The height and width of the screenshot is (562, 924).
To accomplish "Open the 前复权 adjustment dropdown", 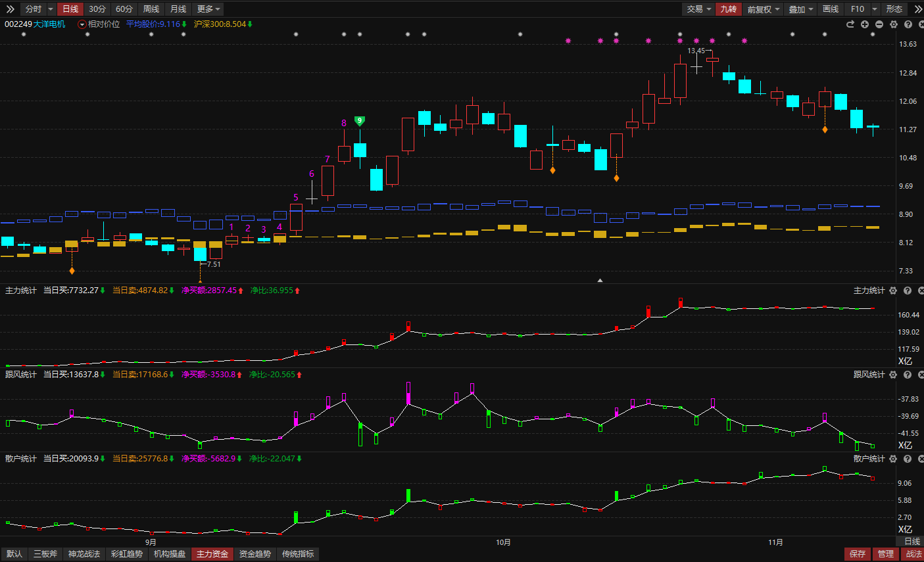I will tap(762, 9).
